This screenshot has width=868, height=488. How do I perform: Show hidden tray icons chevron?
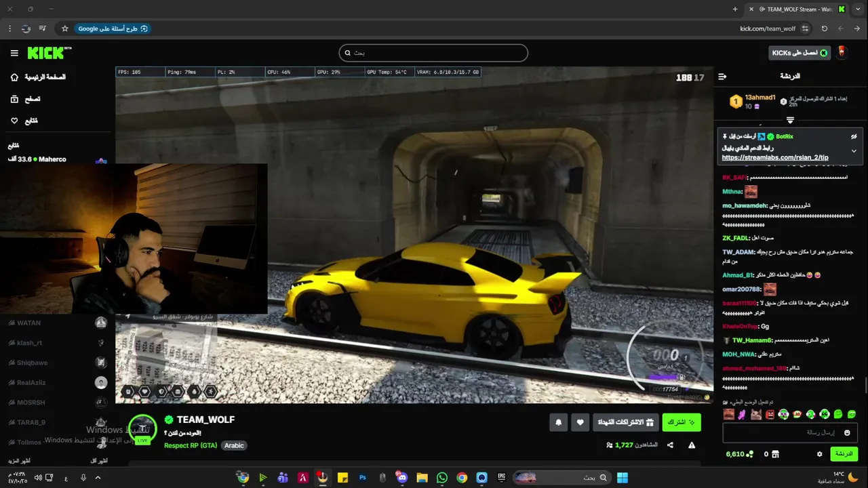point(98,478)
